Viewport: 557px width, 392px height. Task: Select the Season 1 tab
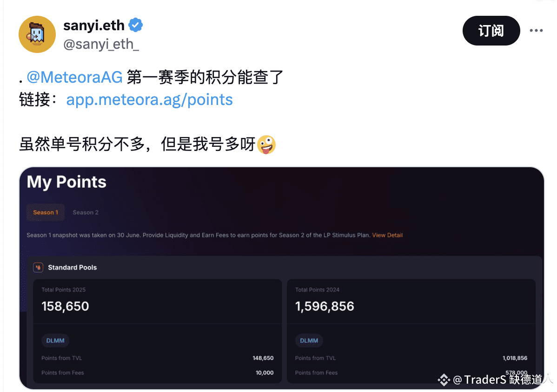click(x=46, y=213)
